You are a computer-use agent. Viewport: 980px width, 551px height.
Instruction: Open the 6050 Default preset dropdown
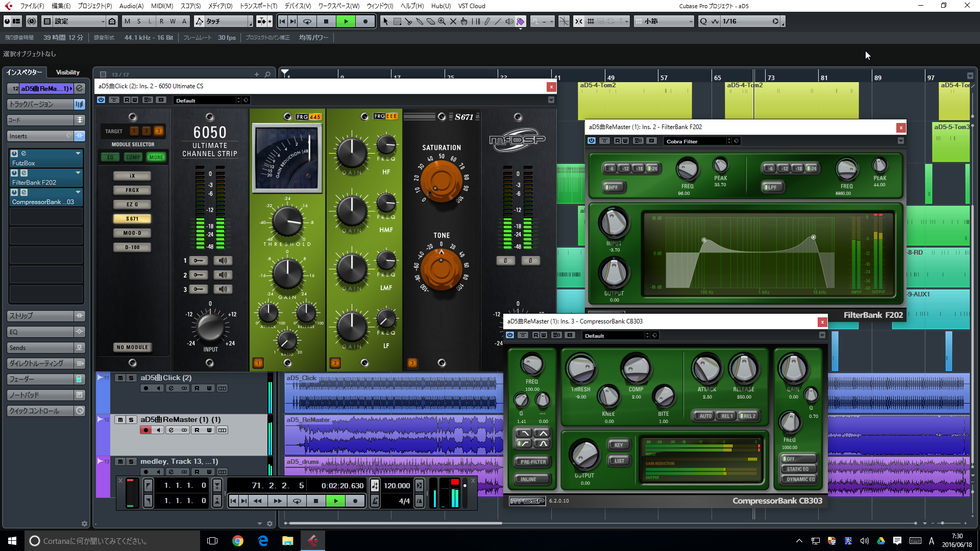207,101
